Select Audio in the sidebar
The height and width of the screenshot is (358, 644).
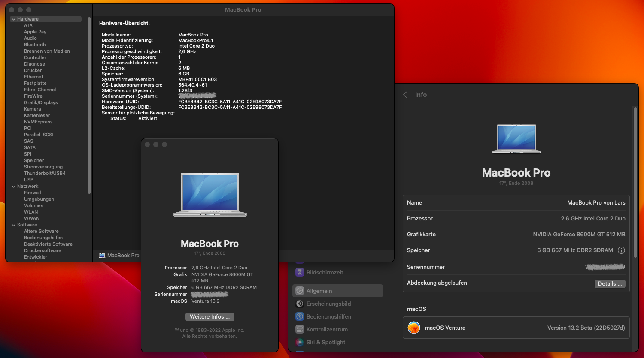(30, 38)
